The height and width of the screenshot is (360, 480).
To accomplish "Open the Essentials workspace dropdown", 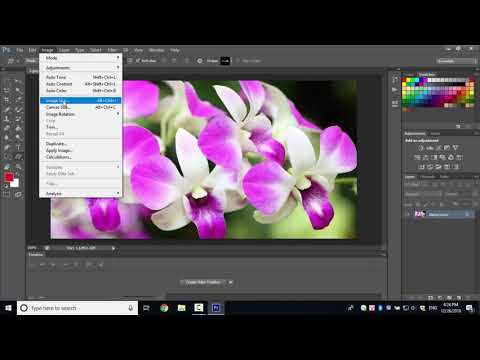I will [x=456, y=61].
